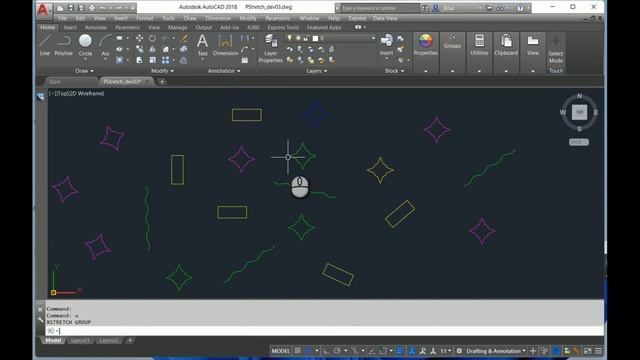Open the Parametric ribbon tab
This screenshot has height=360, width=640.
[127, 27]
